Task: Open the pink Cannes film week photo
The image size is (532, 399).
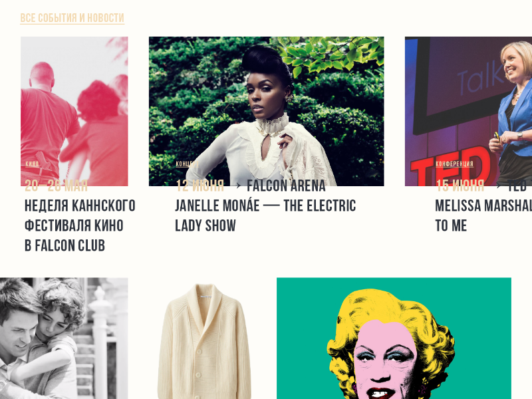Action: (74, 111)
